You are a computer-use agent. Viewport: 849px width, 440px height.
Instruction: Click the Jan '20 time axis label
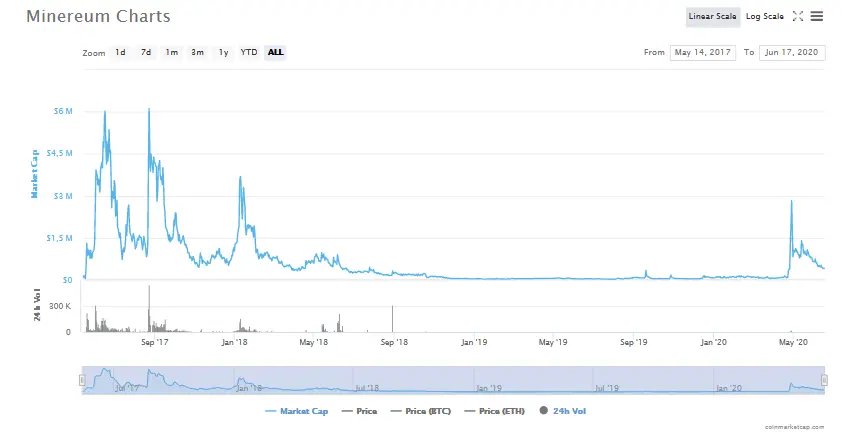713,342
